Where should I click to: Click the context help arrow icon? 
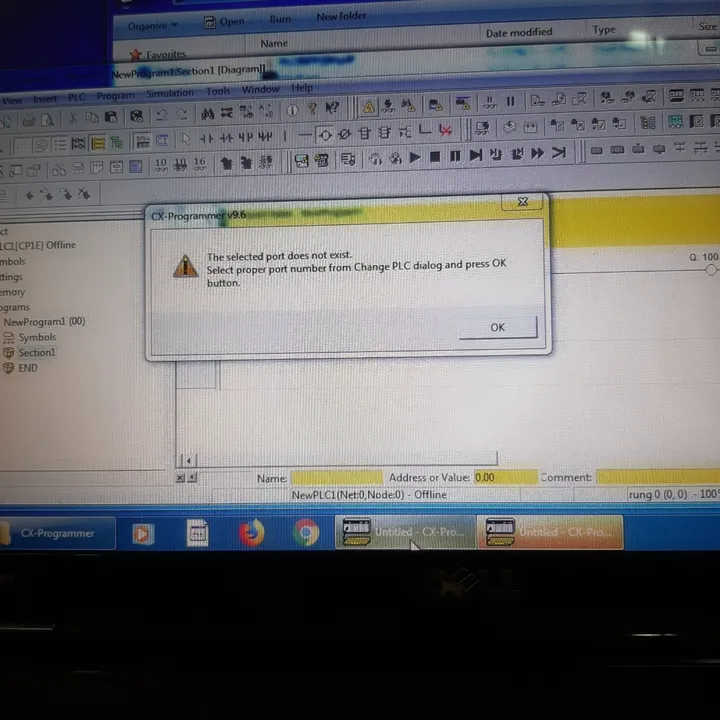click(x=332, y=109)
